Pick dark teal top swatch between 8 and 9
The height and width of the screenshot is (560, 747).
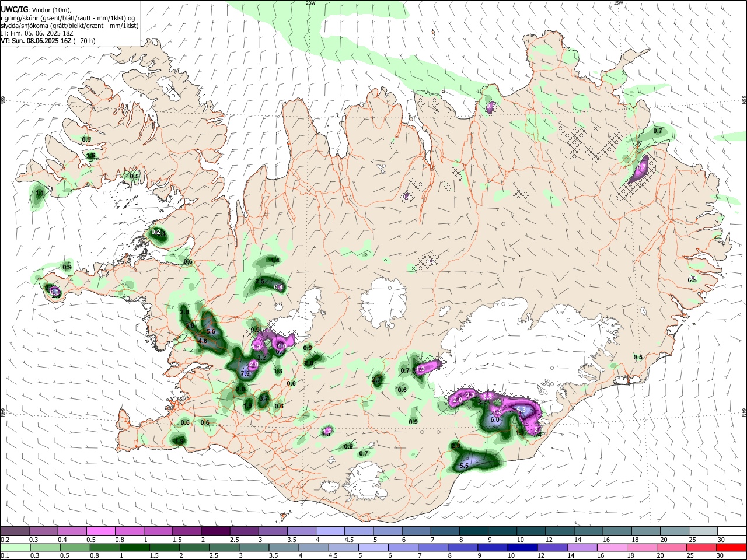coord(473,531)
